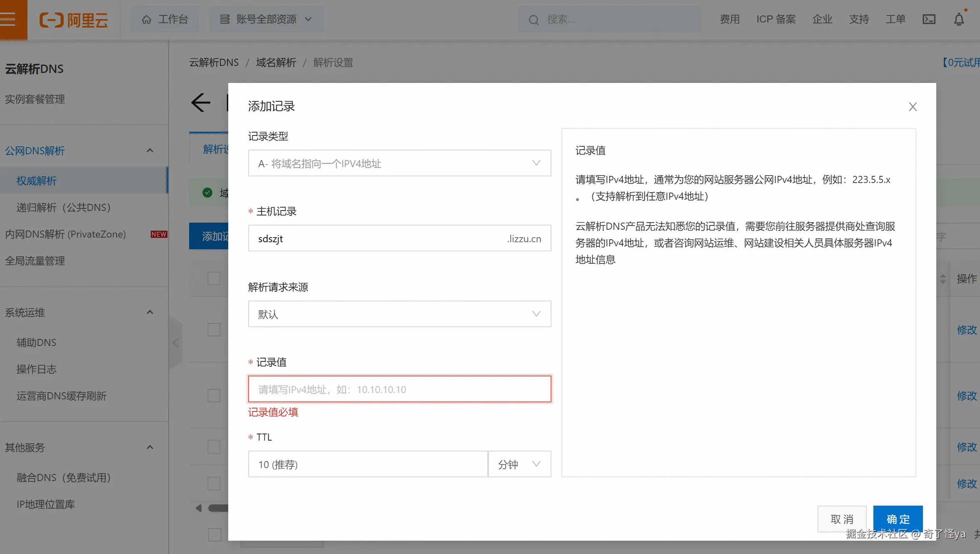
Task: Open the TTL unit 分钟 dropdown
Action: pyautogui.click(x=519, y=464)
